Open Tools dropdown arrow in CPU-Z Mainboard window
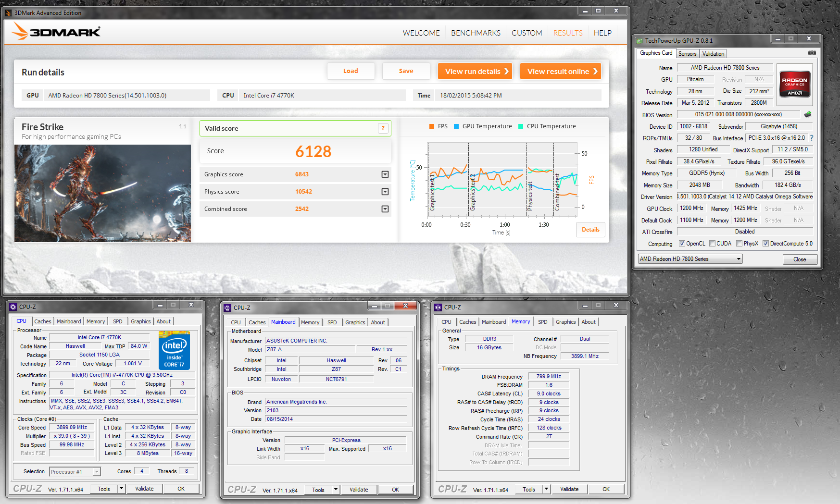The width and height of the screenshot is (840, 504). pos(336,490)
